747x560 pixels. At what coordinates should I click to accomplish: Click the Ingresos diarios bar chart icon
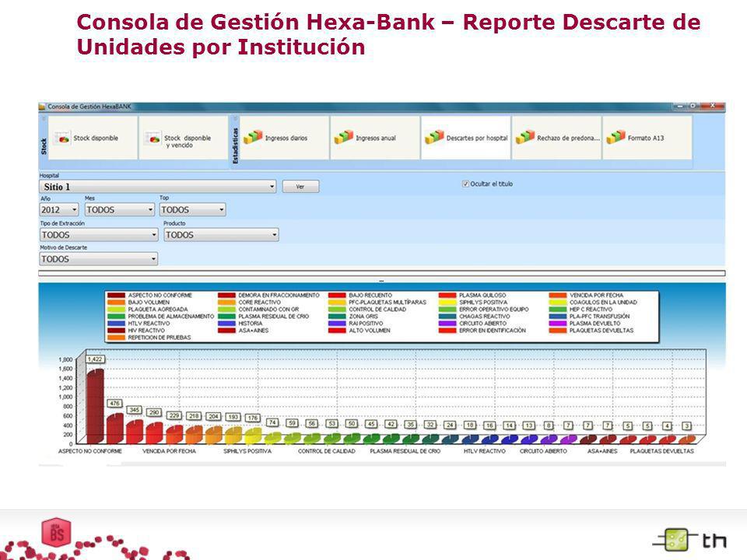[253, 137]
